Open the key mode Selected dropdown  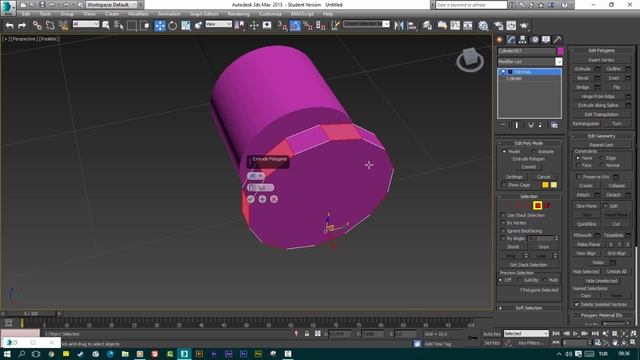point(526,333)
